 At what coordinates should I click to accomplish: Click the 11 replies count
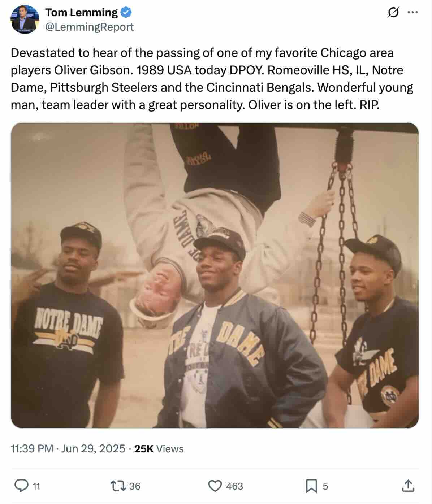[36, 486]
